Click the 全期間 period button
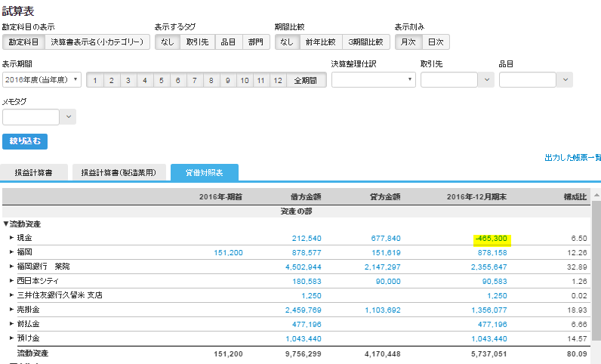Viewport: 601px width, 364px height. tap(307, 81)
